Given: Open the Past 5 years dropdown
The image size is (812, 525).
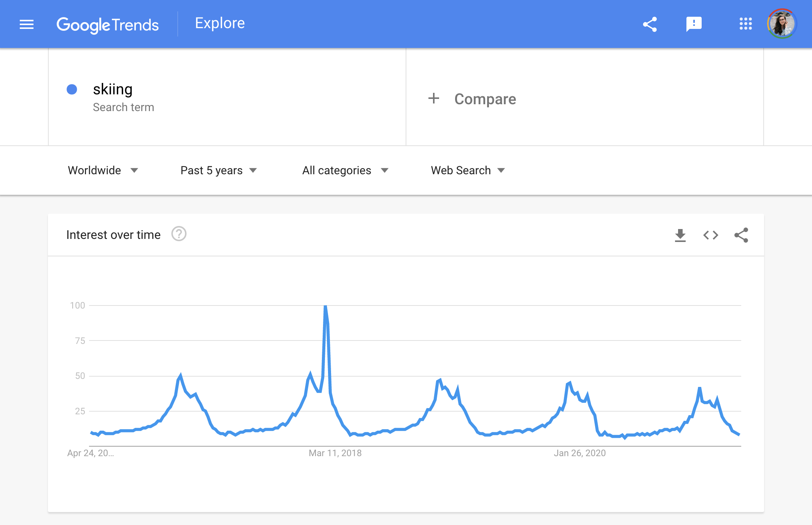Looking at the screenshot, I should 219,170.
